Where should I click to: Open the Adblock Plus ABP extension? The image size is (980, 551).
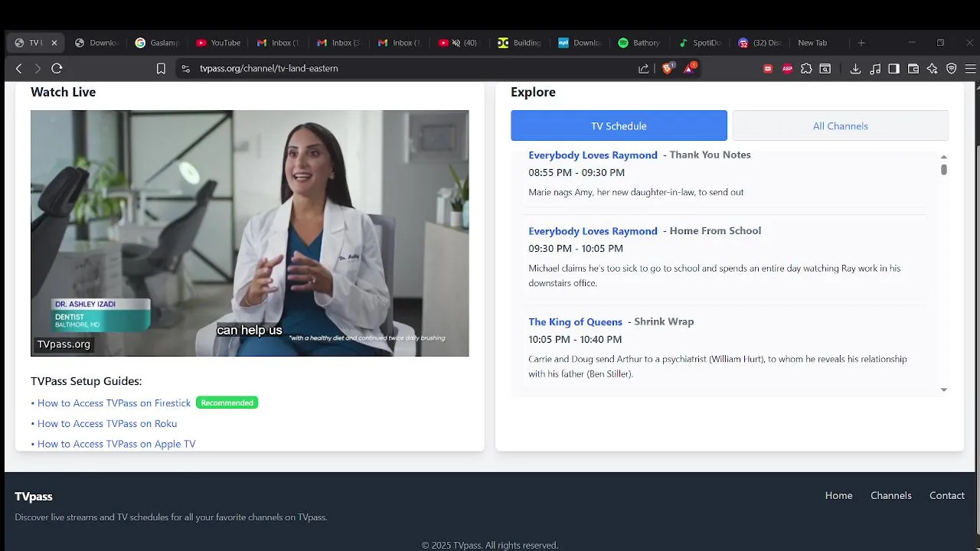pyautogui.click(x=787, y=68)
